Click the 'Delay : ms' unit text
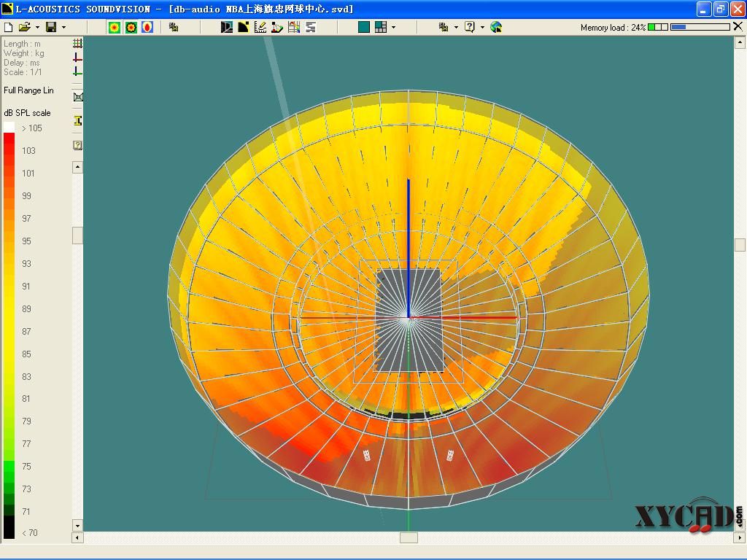 (22, 63)
